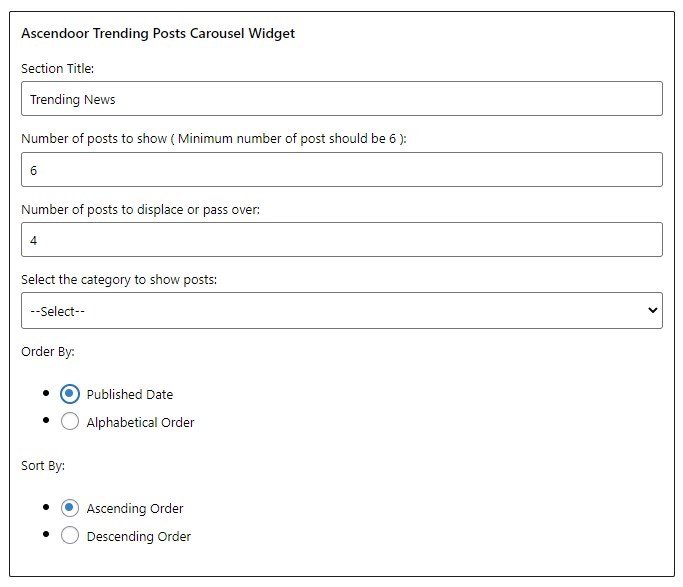Image resolution: width=683 pixels, height=587 pixels.
Task: Click the Sort By heading
Action: click(x=43, y=466)
